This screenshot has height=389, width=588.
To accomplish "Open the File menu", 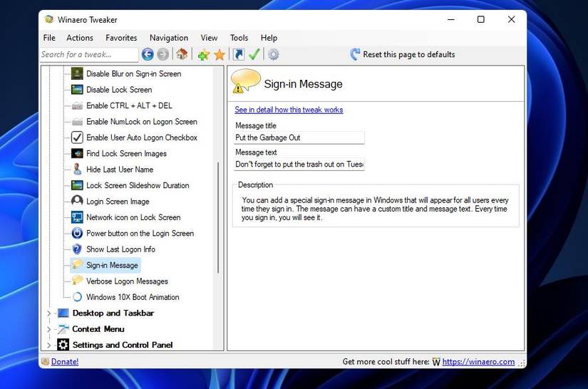I will 49,38.
